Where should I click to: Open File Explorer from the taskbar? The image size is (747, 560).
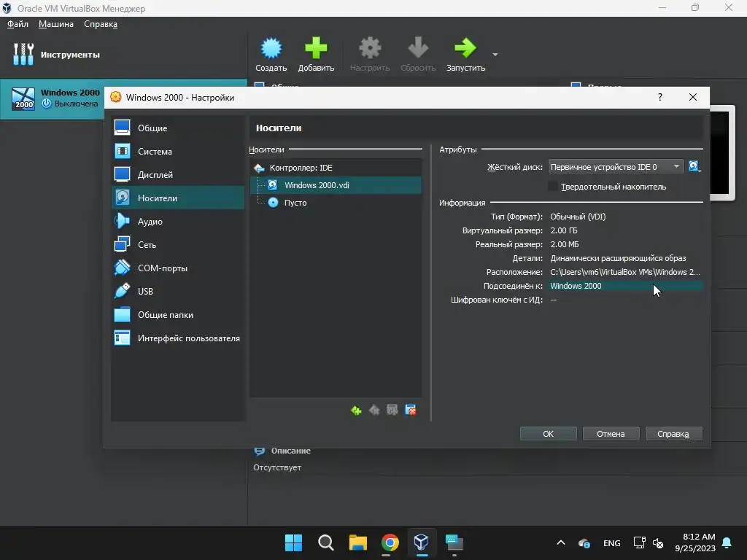click(357, 542)
